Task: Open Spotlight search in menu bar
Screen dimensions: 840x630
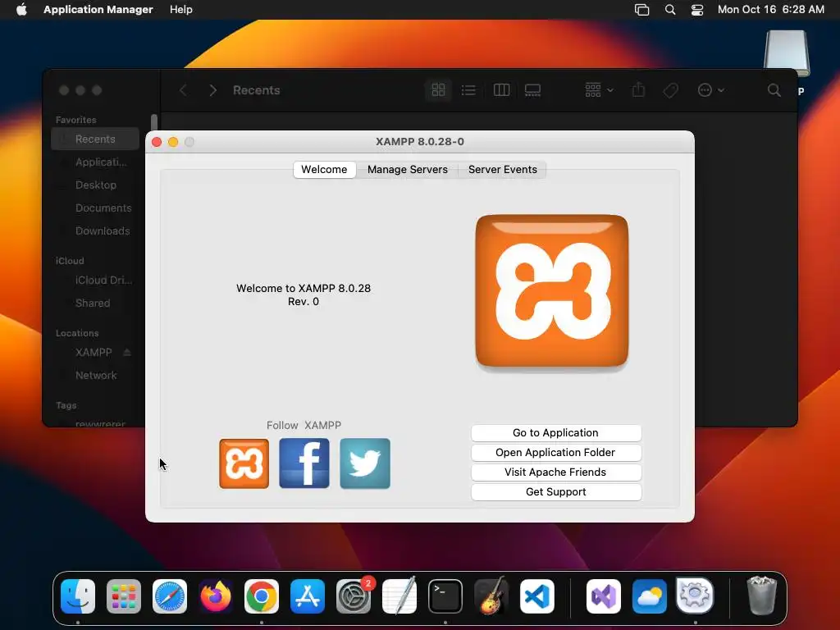Action: [670, 10]
